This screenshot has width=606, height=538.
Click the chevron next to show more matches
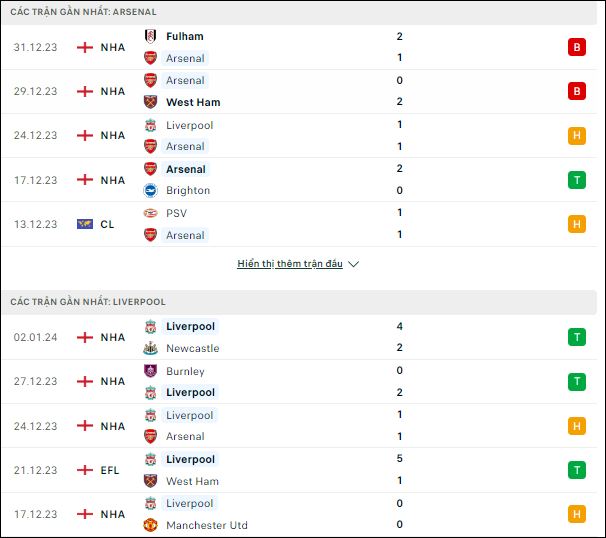[353, 264]
